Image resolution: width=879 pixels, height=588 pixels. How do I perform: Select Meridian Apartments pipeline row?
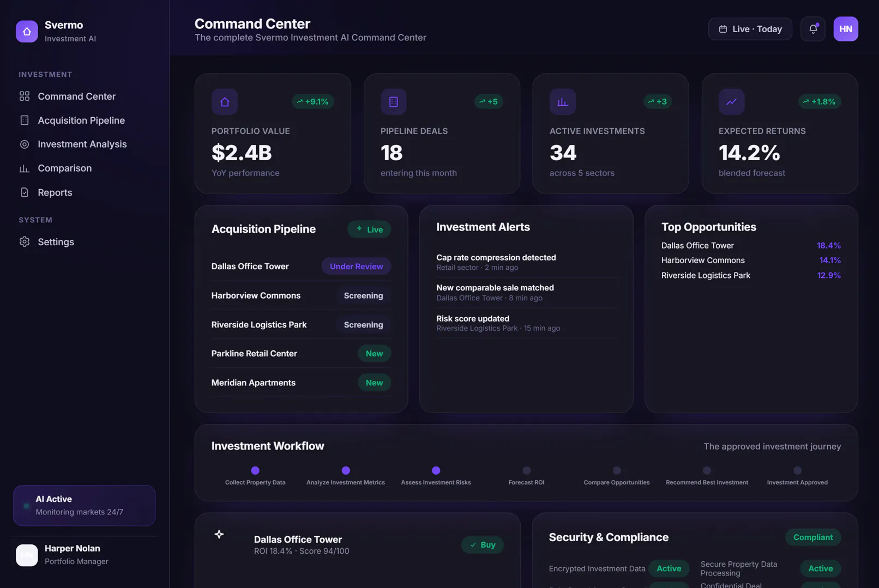301,383
